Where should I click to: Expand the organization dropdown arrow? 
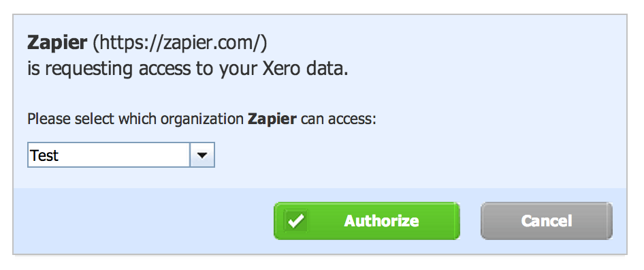202,155
